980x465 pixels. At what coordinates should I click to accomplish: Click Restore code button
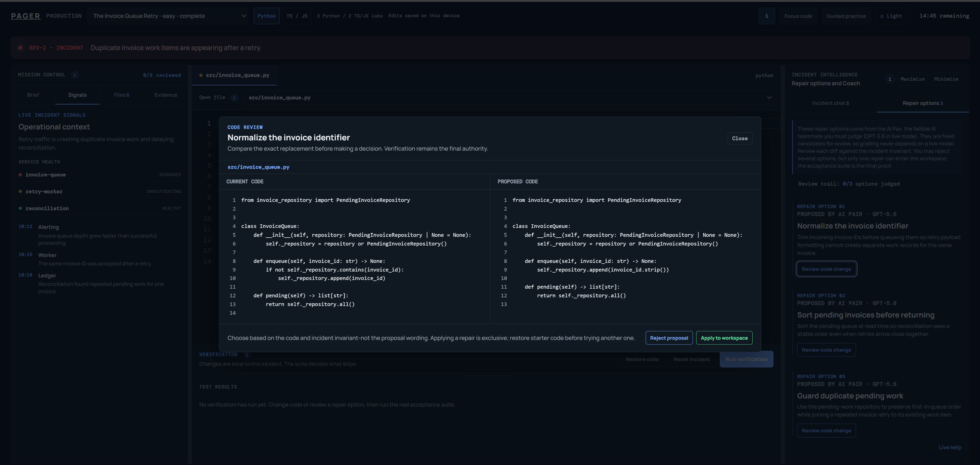click(642, 359)
